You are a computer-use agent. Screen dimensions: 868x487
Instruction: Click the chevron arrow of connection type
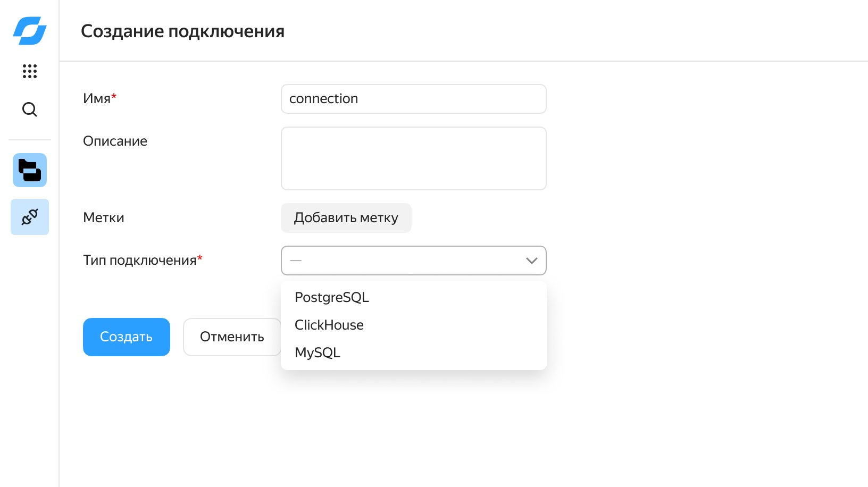coord(531,261)
